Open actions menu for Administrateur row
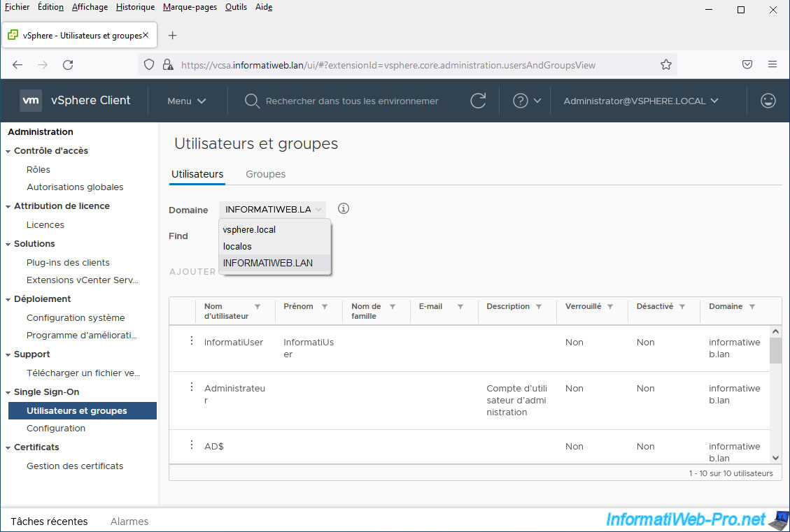790x532 pixels. pyautogui.click(x=192, y=387)
